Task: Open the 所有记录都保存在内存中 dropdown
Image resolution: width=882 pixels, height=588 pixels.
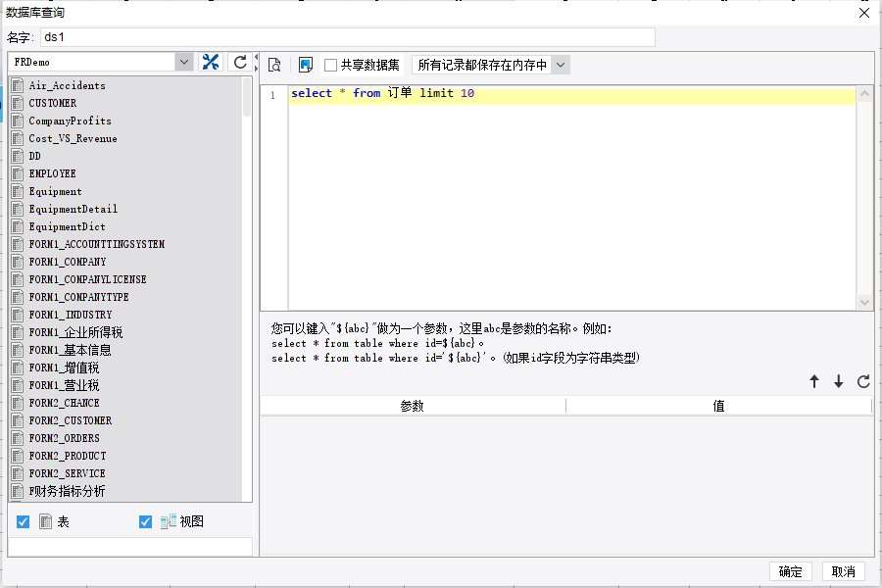Action: point(561,65)
